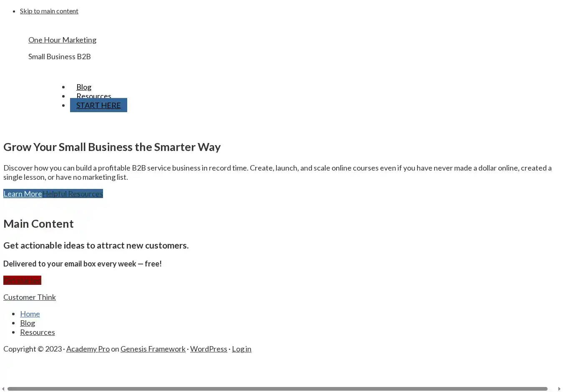Select Resources in the footer menu

(38, 332)
